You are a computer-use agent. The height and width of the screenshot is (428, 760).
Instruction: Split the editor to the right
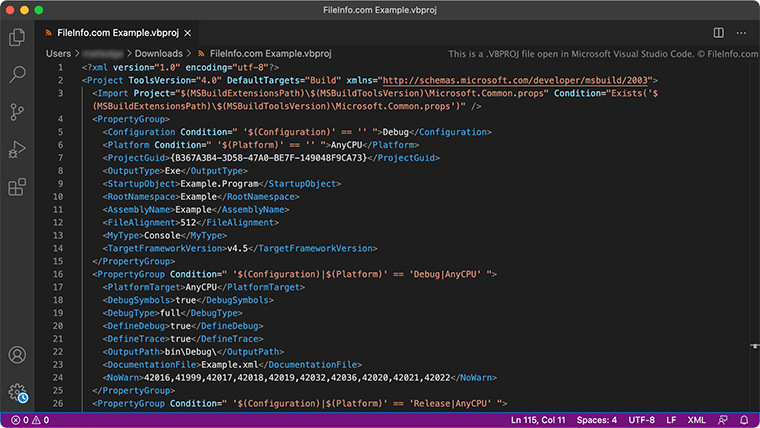[718, 33]
